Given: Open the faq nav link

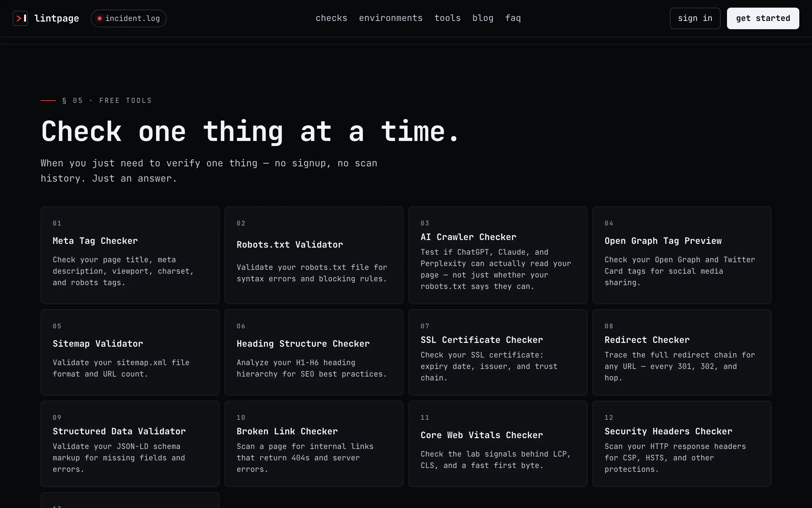Looking at the screenshot, I should [513, 18].
